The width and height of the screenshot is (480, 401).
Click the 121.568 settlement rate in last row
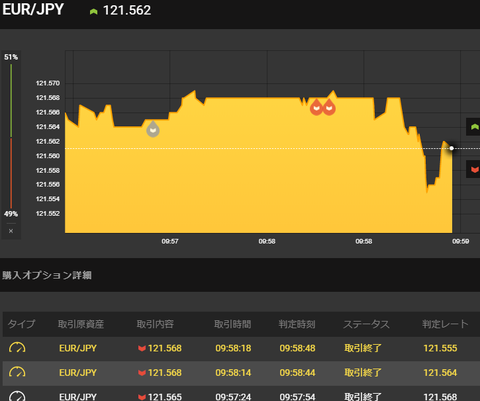point(440,397)
